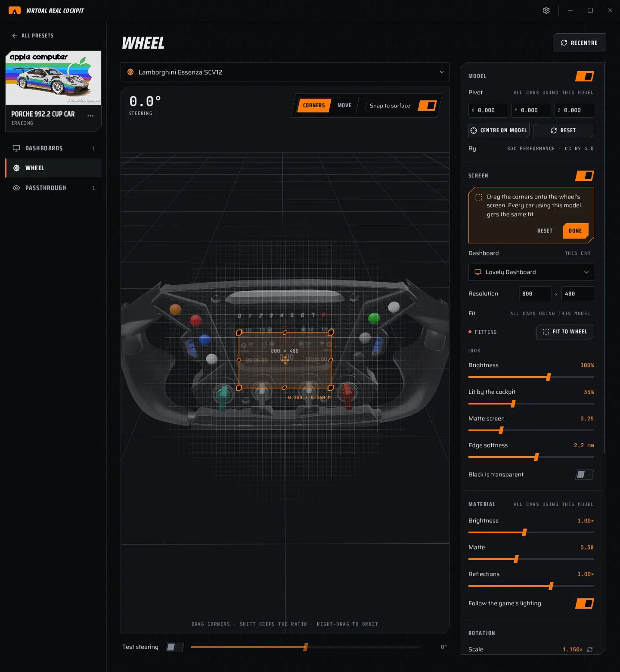Viewport: 620px width, 672px height.
Task: Enable Test steering switch
Action: [175, 647]
